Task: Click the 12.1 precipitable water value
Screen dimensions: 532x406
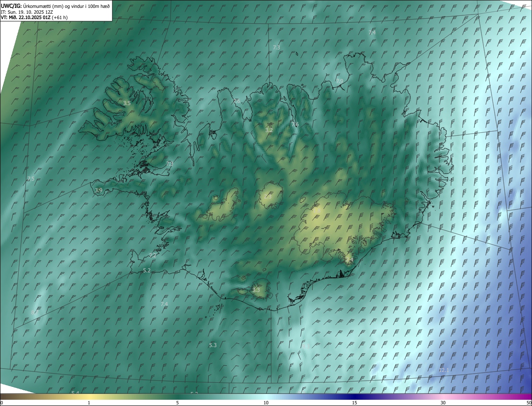Action: click(x=444, y=370)
